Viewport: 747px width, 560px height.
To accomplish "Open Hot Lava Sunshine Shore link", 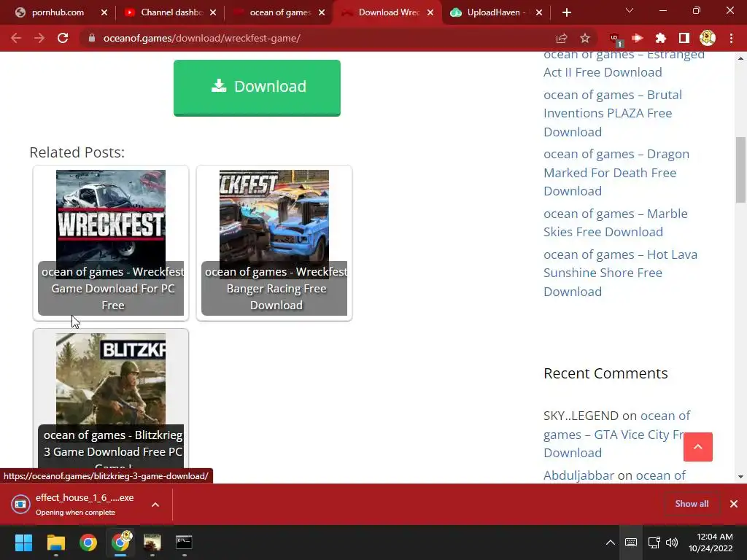I will pos(620,273).
